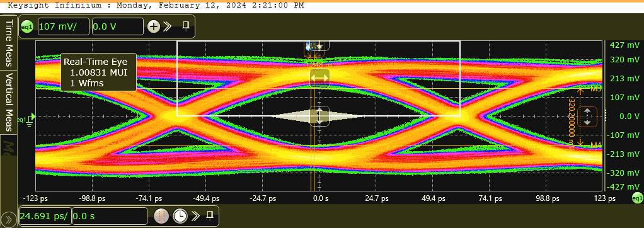Select the M4 marker label
This screenshot has height=228, width=644.
click(x=596, y=145)
